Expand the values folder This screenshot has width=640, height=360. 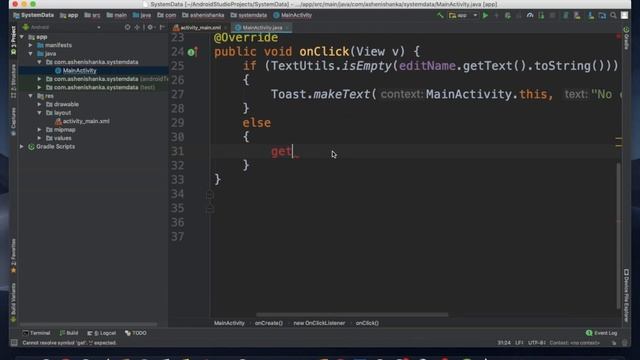(40, 138)
